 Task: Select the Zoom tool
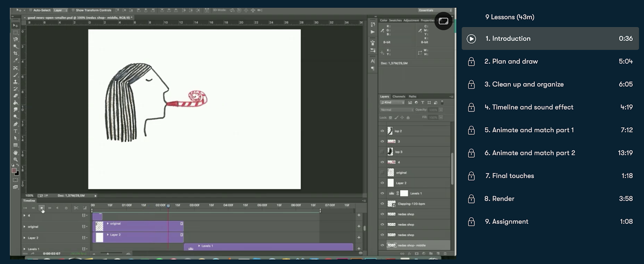click(x=16, y=159)
